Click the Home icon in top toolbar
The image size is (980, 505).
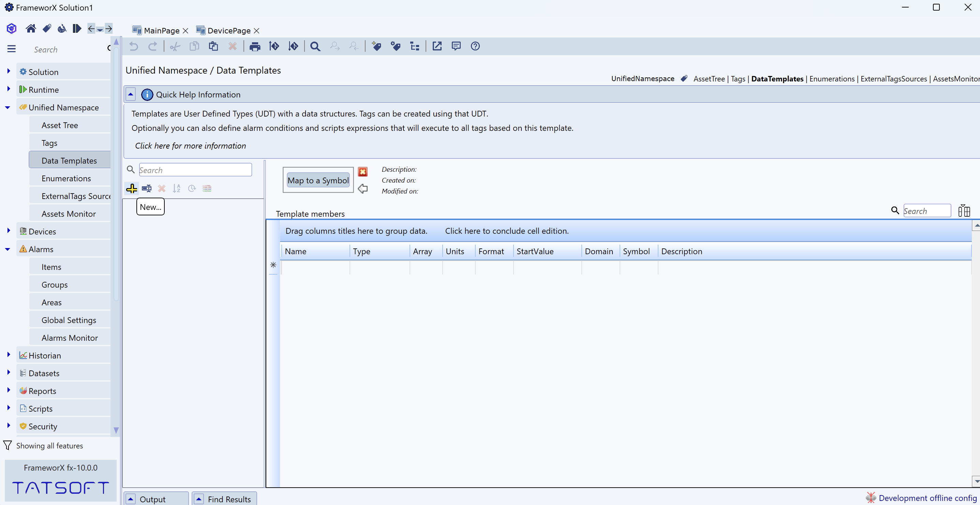[x=30, y=29]
